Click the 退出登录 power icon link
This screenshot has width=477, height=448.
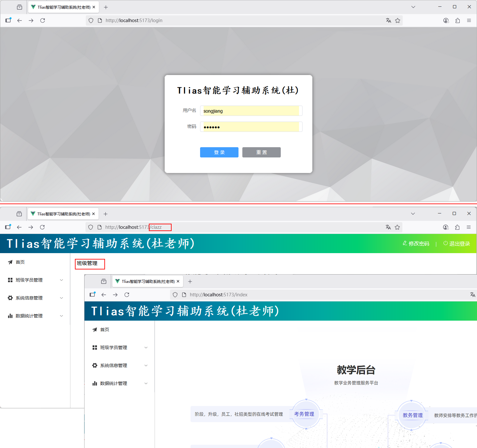457,244
